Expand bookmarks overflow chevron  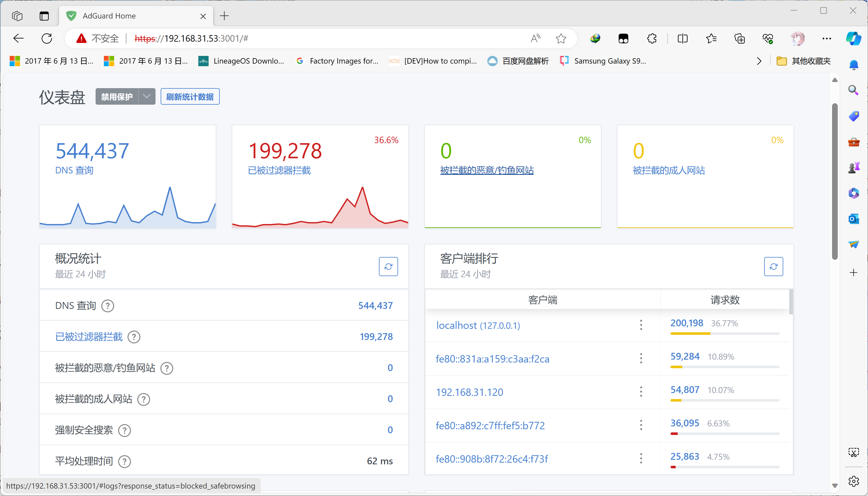click(x=759, y=61)
